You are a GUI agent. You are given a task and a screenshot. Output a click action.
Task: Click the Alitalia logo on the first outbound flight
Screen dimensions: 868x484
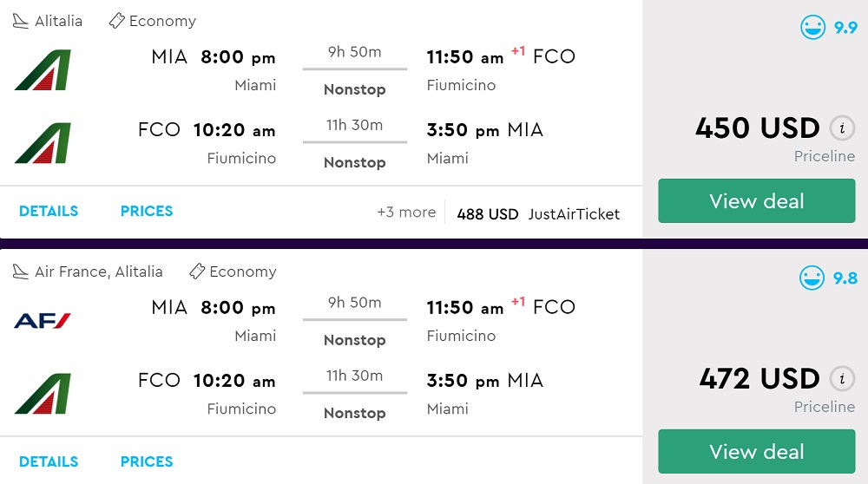click(43, 70)
